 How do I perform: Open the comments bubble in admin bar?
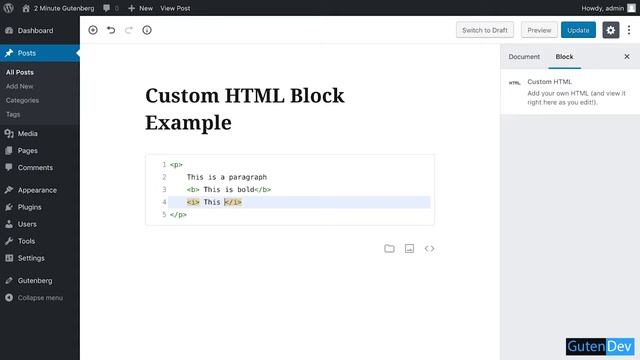111,8
